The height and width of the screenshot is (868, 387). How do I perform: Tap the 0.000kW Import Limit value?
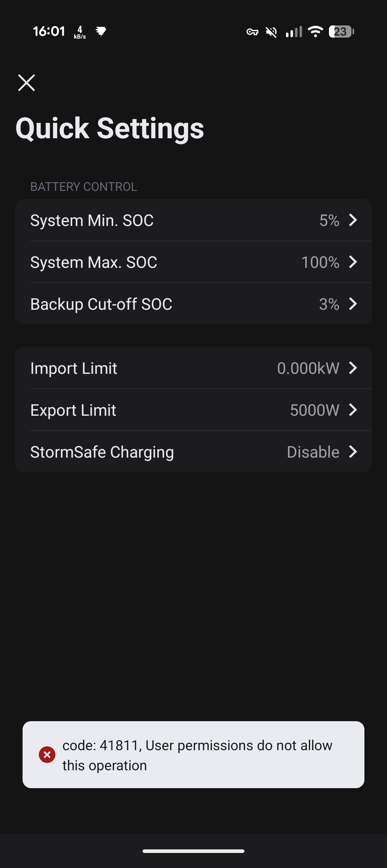(308, 368)
